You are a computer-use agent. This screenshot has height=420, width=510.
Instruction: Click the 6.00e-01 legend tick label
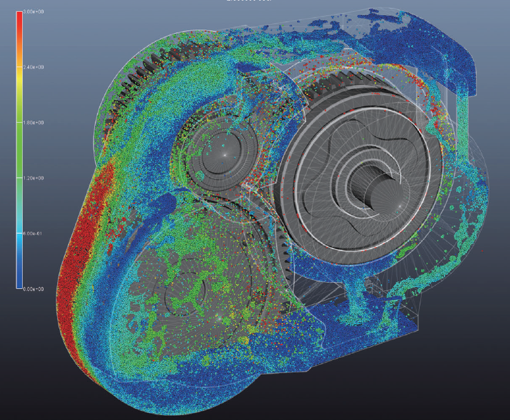pyautogui.click(x=34, y=233)
